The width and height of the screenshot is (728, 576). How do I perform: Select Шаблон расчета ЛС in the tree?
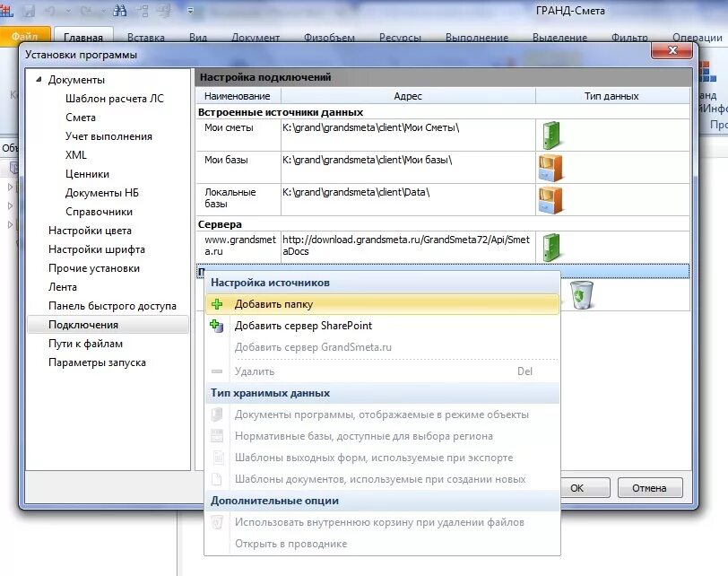point(114,99)
